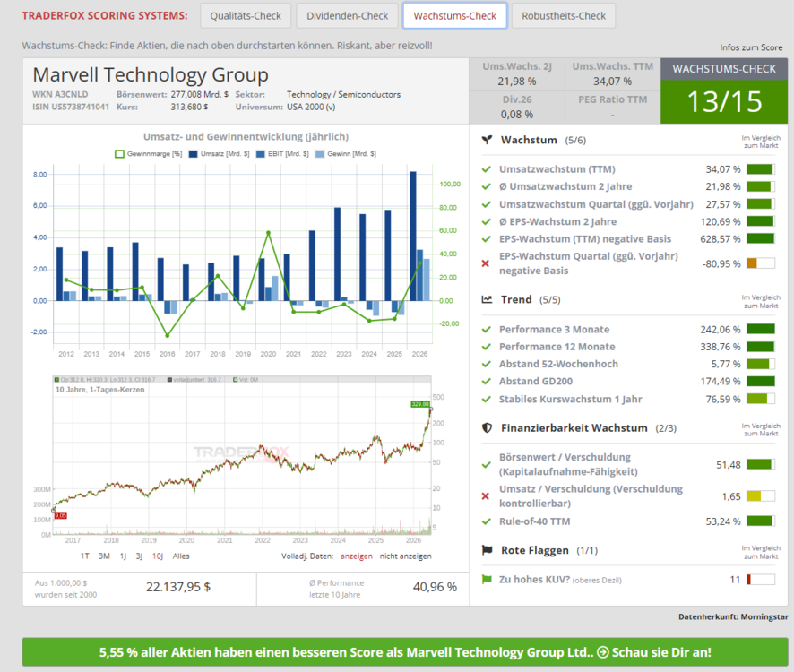Set chart range to 1J
The height and width of the screenshot is (672, 794).
click(123, 556)
